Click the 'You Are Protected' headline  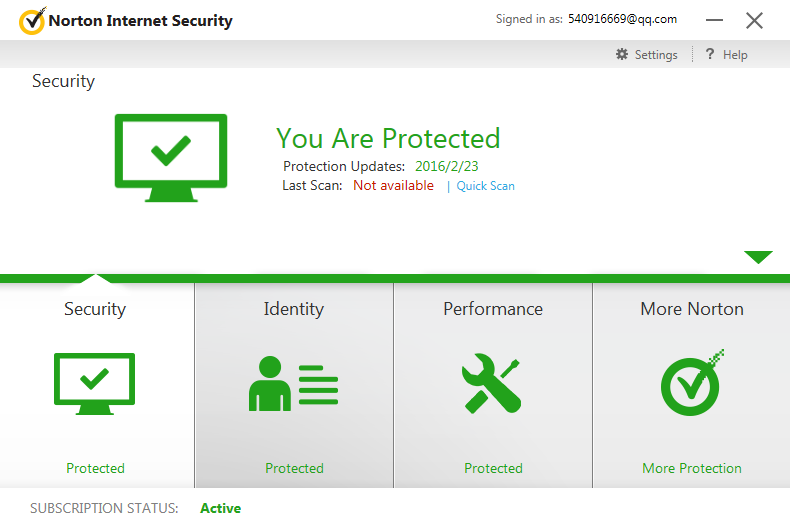coord(388,138)
